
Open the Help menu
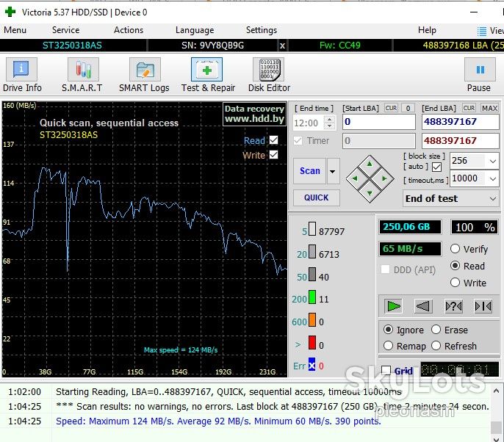[x=427, y=30]
